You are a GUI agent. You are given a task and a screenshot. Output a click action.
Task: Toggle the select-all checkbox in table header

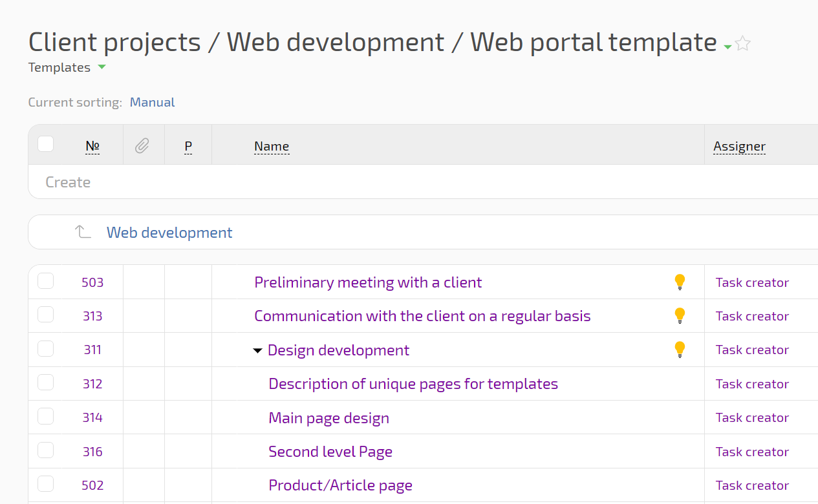(x=45, y=144)
